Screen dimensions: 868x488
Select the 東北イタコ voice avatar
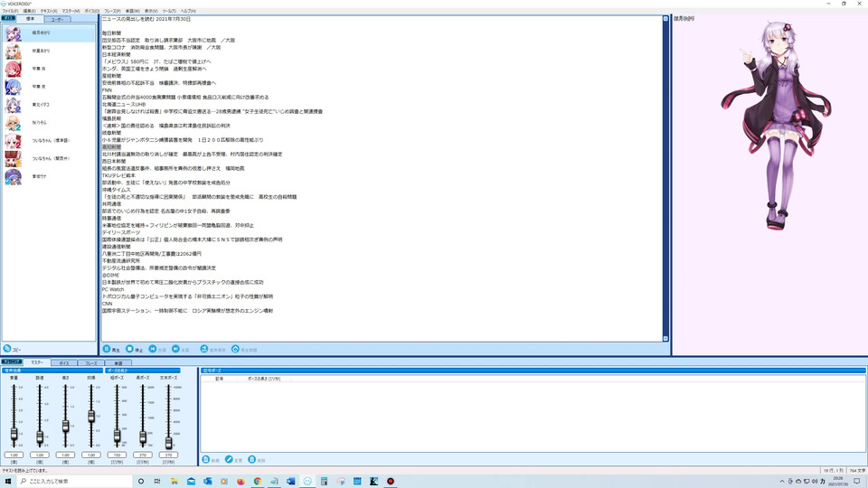(14, 105)
